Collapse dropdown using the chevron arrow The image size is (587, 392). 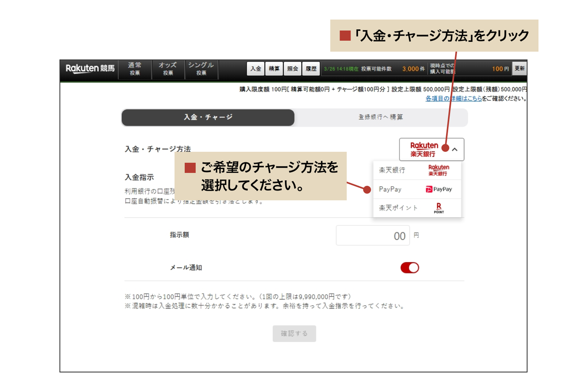tap(455, 149)
